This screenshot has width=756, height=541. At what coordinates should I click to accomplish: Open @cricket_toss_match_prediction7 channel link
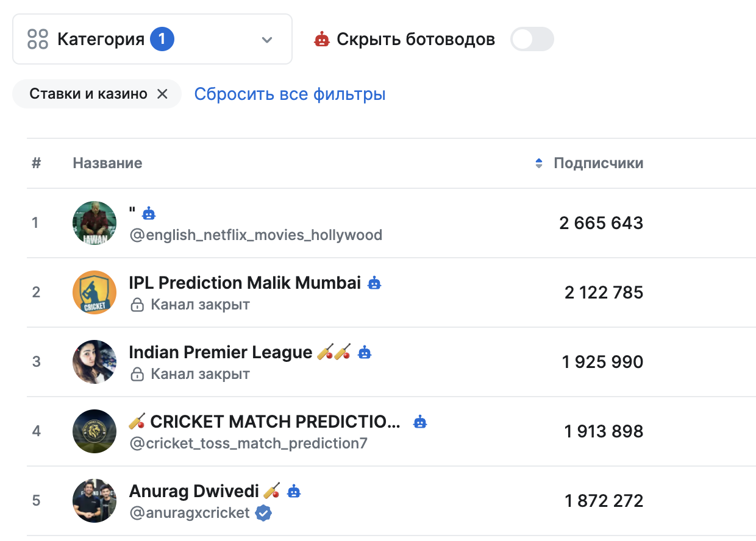point(249,444)
